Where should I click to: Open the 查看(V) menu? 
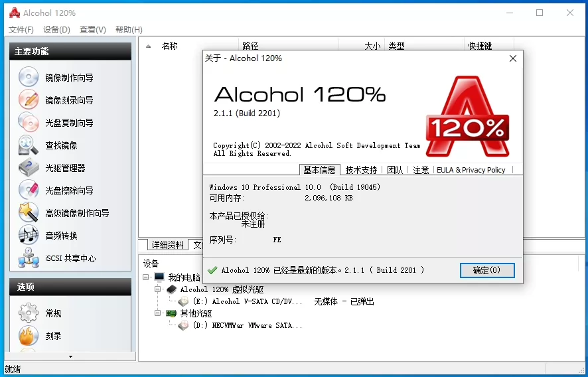93,30
